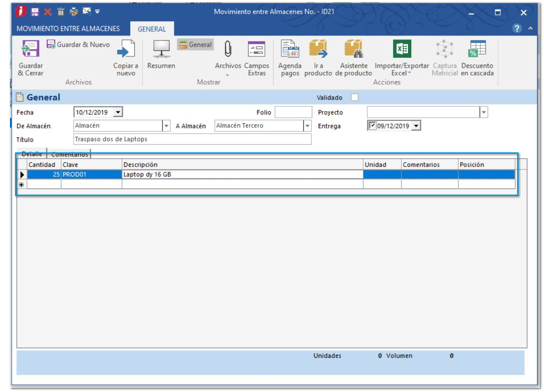544x392 pixels.
Task: Click the Guardar & Nuevo button
Action: point(78,45)
